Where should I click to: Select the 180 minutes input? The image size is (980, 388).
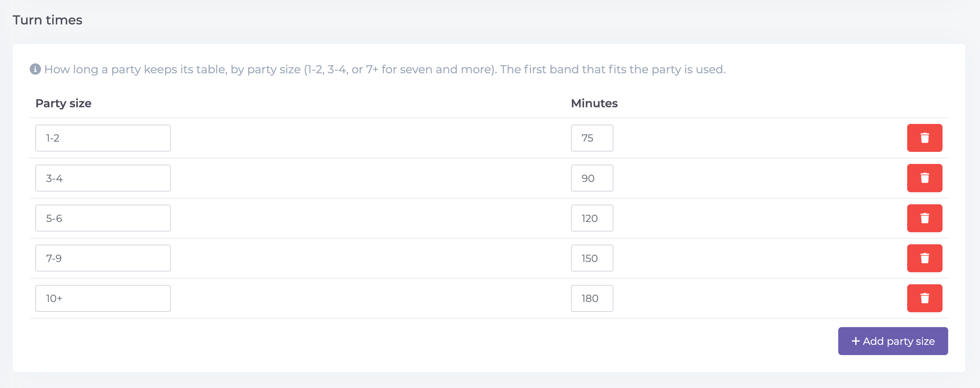[x=592, y=298]
